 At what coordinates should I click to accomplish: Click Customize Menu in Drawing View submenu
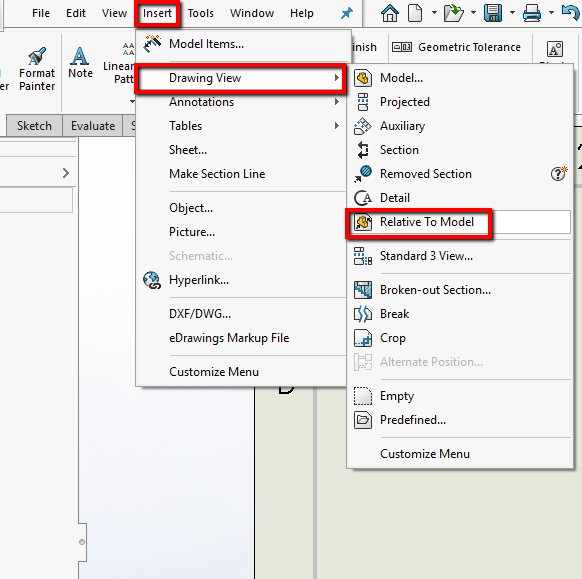460,454
